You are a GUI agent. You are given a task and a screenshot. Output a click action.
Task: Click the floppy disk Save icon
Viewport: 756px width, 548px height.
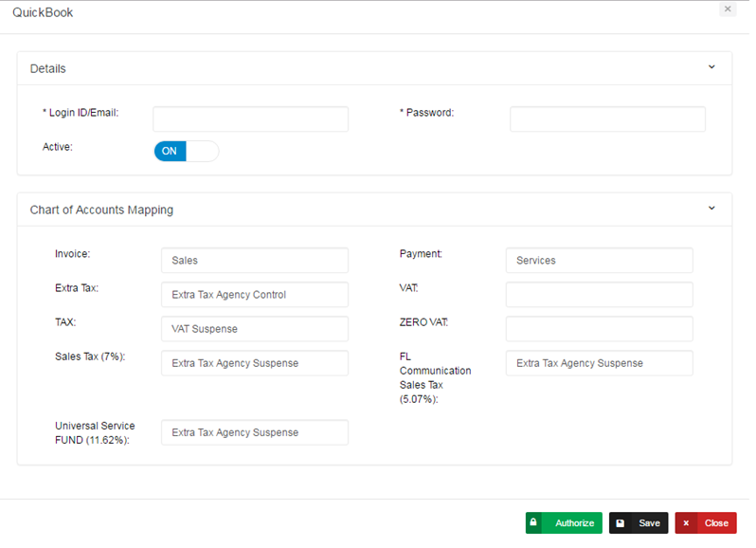tap(621, 522)
